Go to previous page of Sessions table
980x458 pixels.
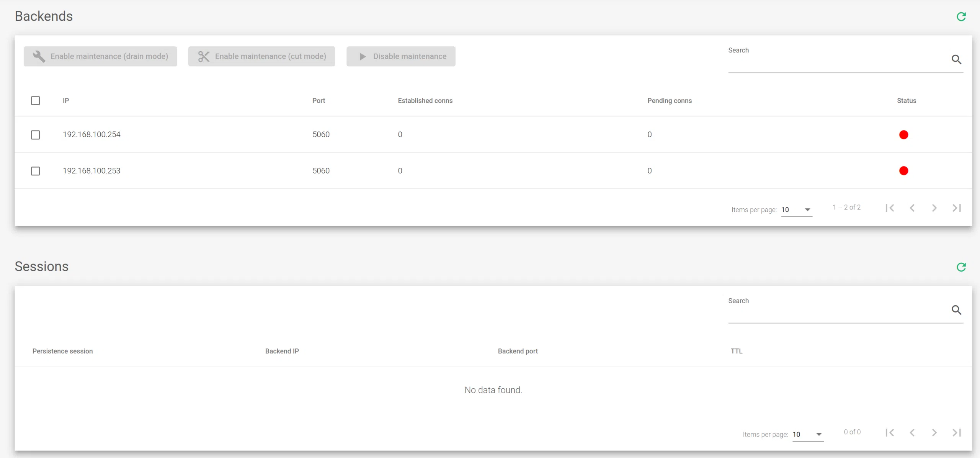912,433
